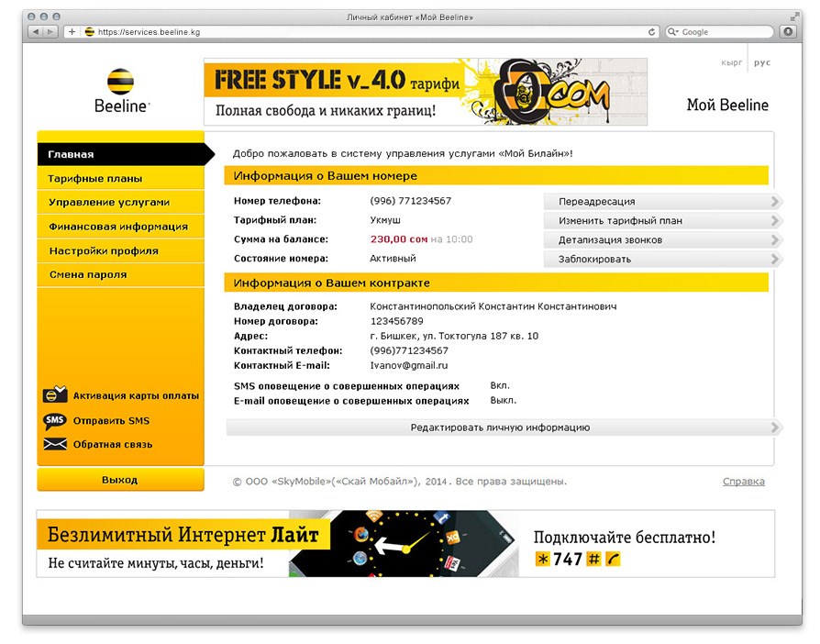
Task: Click the Beeline logo icon
Action: click(121, 82)
